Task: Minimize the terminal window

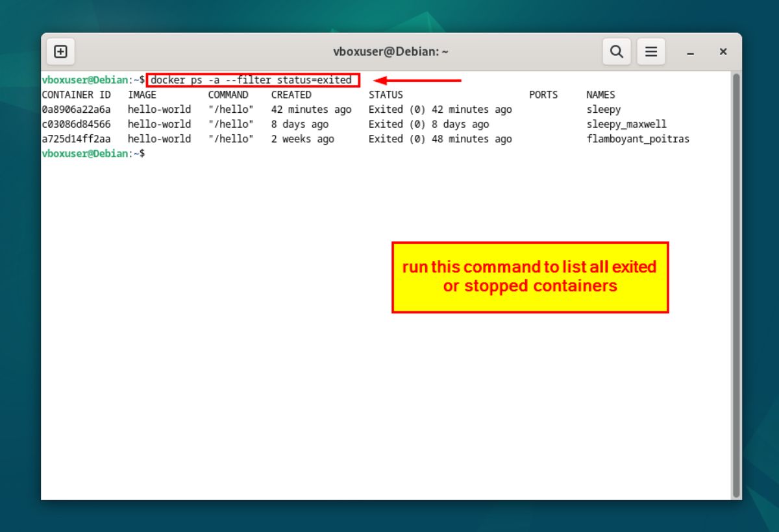Action: 691,53
